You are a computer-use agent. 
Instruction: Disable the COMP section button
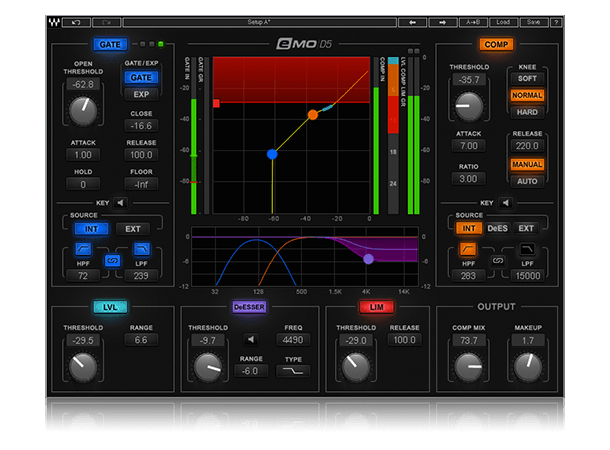click(496, 44)
